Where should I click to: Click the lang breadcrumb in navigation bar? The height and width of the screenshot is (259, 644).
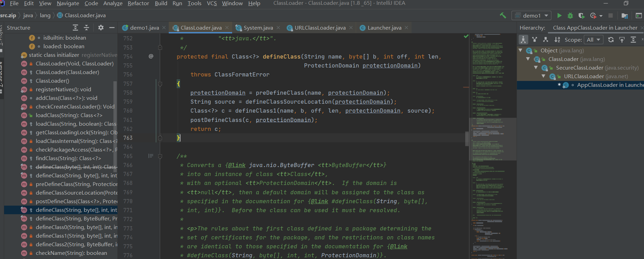45,15
